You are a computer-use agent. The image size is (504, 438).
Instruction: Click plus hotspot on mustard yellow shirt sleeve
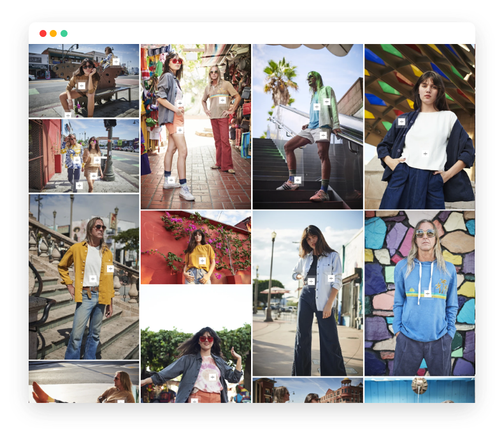(x=110, y=269)
